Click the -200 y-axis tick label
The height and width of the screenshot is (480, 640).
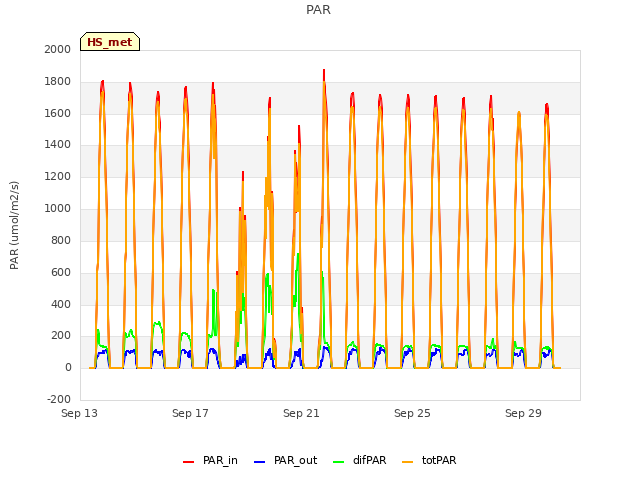coord(59,400)
